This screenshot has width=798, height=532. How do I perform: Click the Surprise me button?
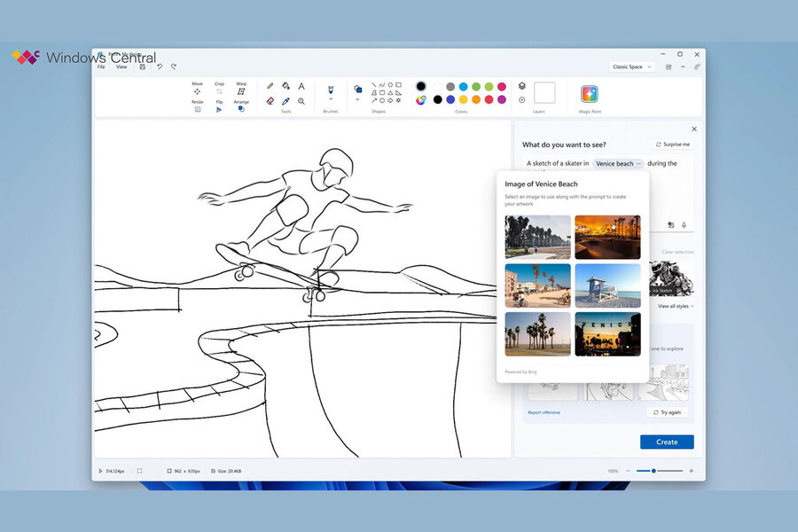[673, 145]
